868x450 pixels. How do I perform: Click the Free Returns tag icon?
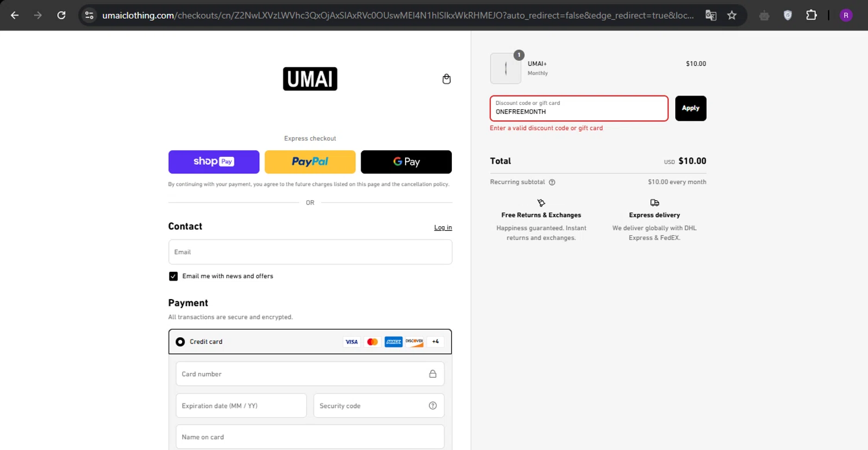(x=541, y=203)
